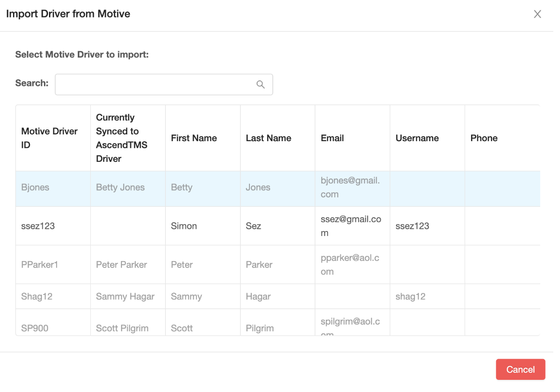The height and width of the screenshot is (392, 560).
Task: Click first name Peter cell
Action: pos(203,265)
